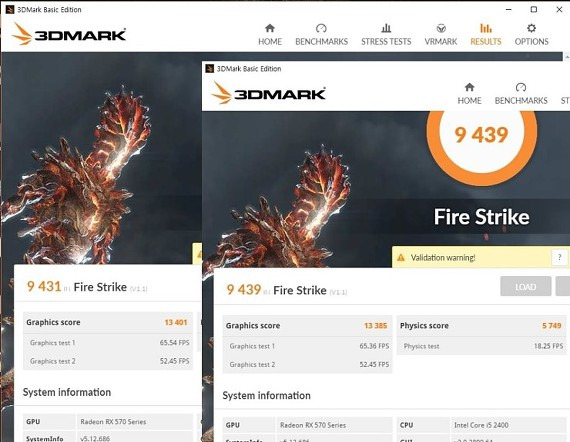
Task: Open the VRMARK section
Action: coord(441,35)
